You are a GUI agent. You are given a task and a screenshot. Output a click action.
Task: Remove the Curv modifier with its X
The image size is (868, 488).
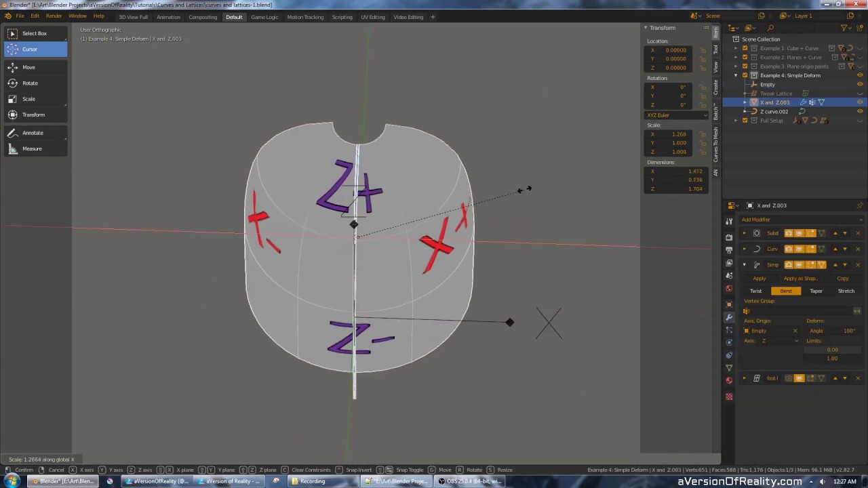(x=857, y=249)
